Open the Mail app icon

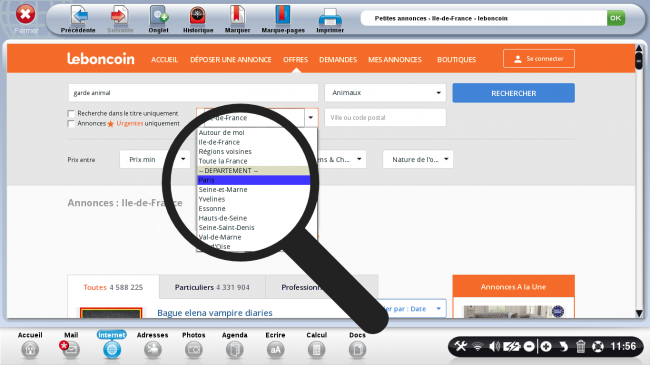point(70,349)
